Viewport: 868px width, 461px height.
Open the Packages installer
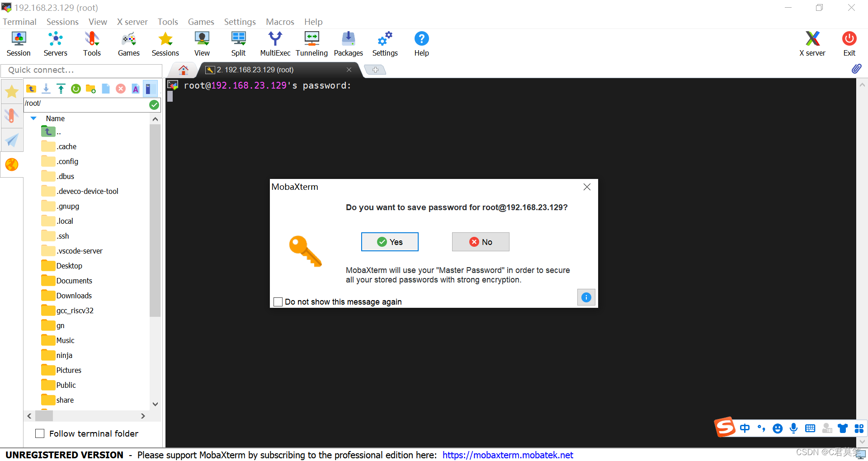tap(348, 43)
